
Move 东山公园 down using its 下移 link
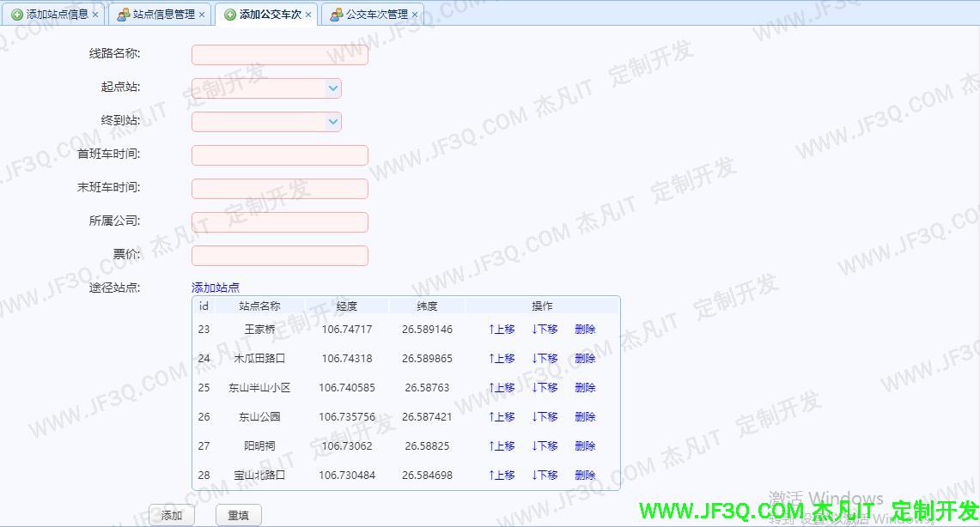point(544,416)
